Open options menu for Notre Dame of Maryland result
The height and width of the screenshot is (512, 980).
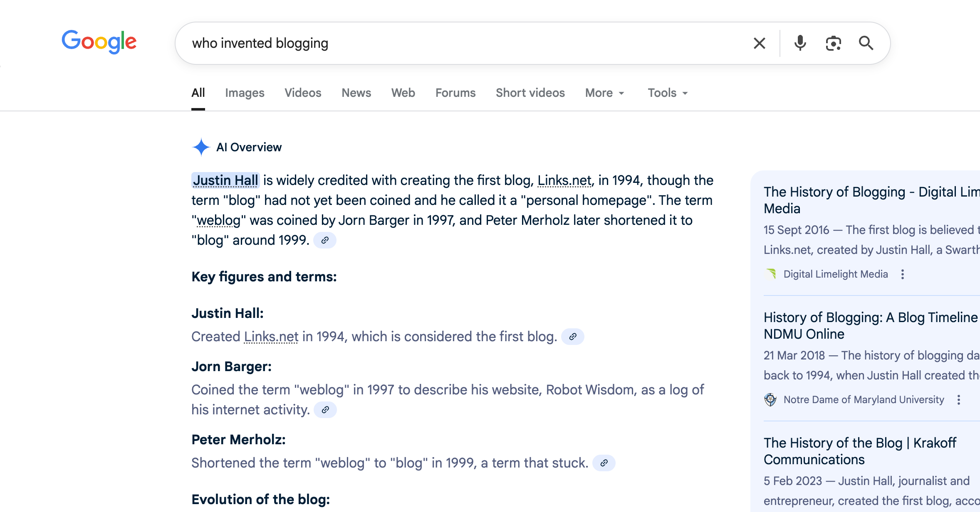tap(959, 400)
